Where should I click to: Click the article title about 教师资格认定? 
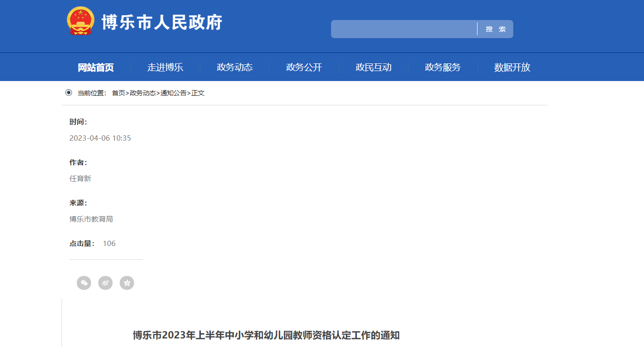pos(266,335)
